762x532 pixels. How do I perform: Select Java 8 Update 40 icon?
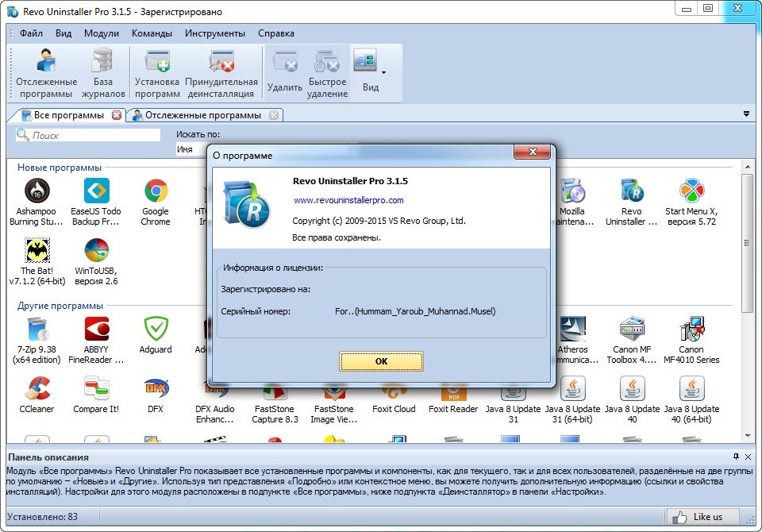tap(632, 388)
